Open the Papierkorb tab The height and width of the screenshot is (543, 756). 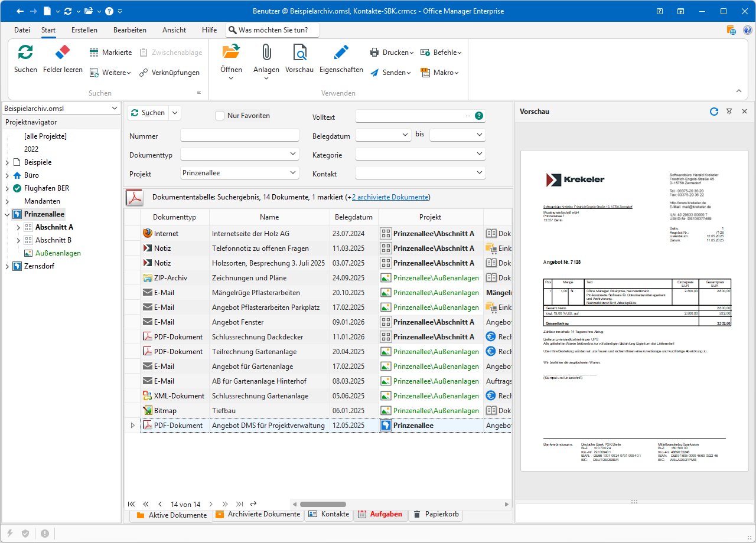click(x=436, y=514)
